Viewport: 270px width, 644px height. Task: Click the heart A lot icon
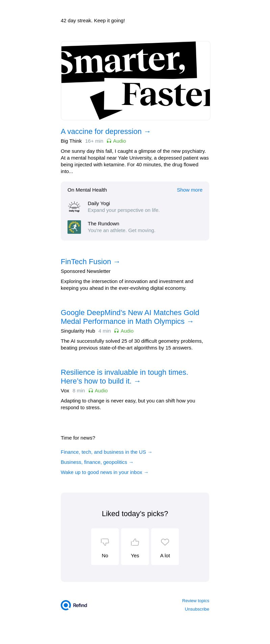point(165,542)
